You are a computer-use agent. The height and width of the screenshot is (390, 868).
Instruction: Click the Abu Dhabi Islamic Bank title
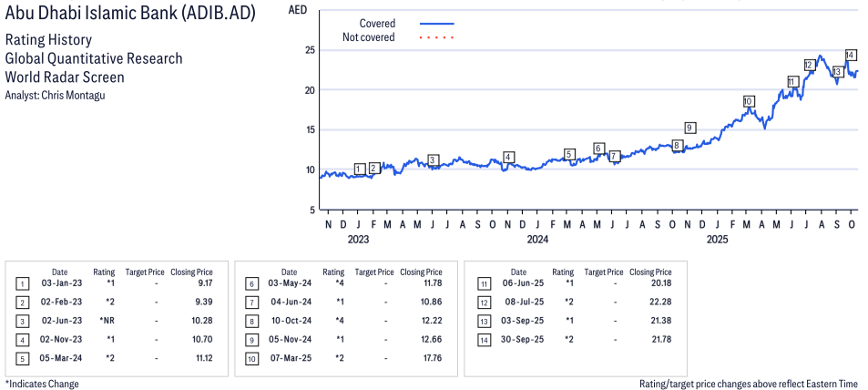tap(130, 14)
